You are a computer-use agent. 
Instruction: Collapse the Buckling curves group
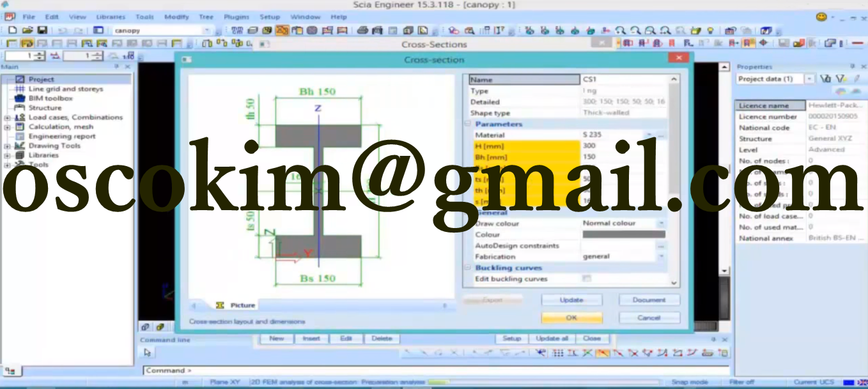click(467, 268)
